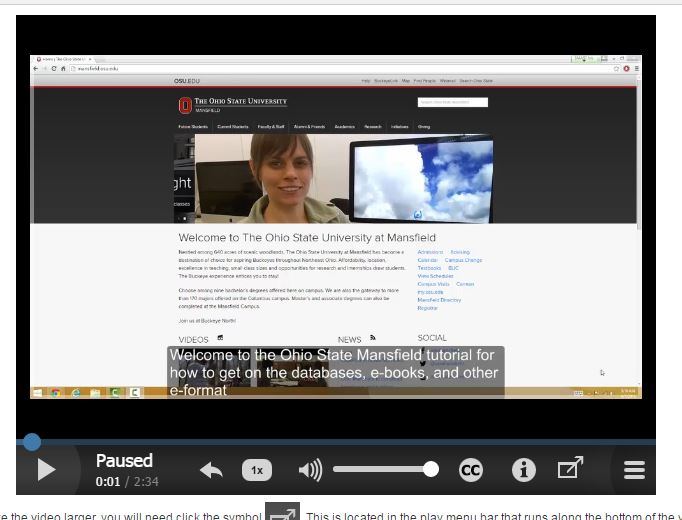
Task: Click the Welcome to Ohio State Mansfield caption
Action: pos(334,372)
